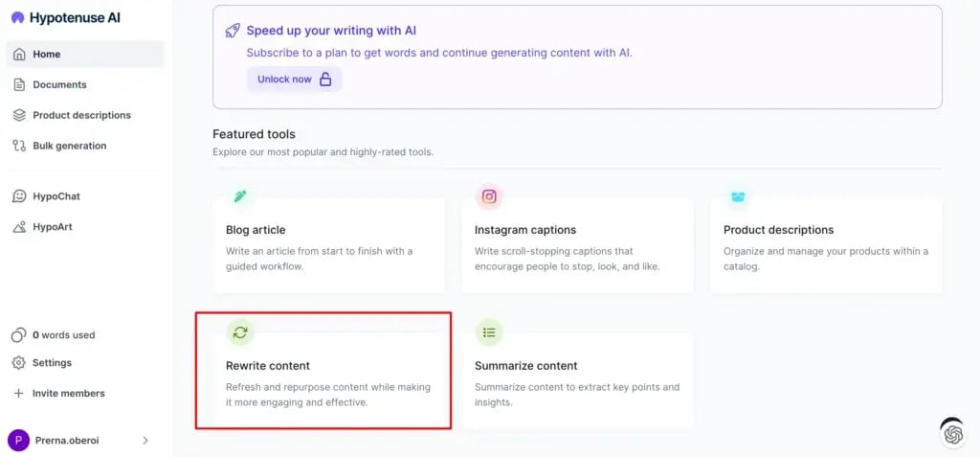Click the Bulk generation branch icon
Screen dimensions: 980x457
pyautogui.click(x=19, y=146)
